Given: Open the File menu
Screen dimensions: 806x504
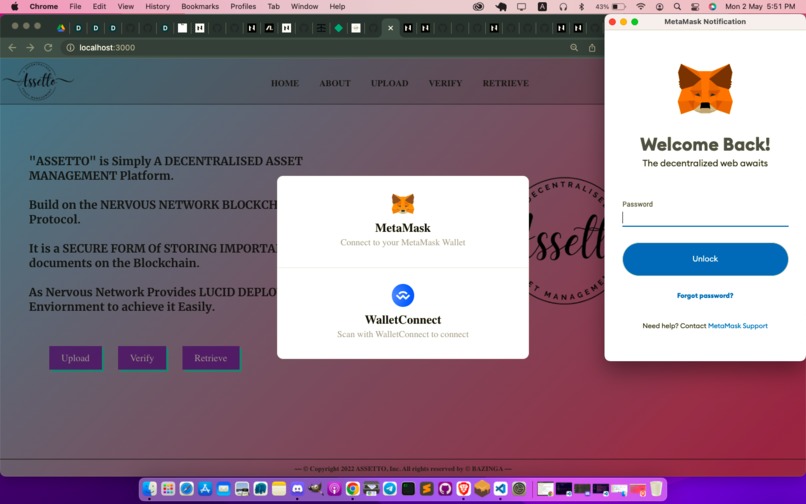Looking at the screenshot, I should [x=75, y=6].
